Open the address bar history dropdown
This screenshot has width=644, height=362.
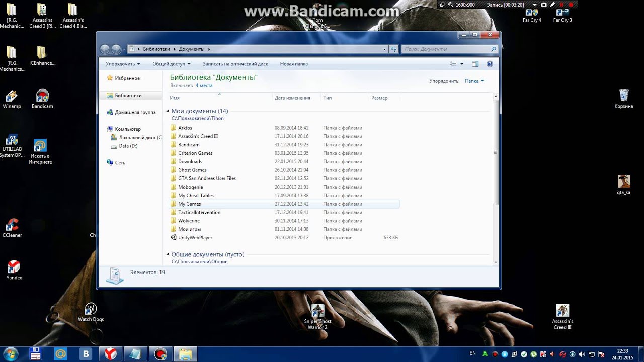pyautogui.click(x=385, y=49)
